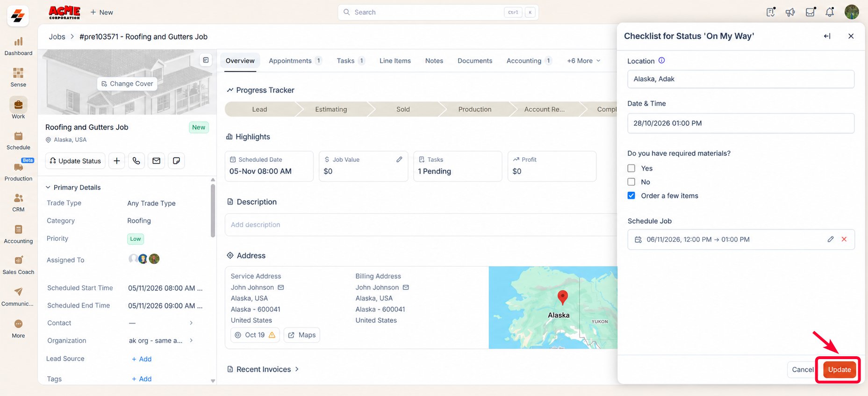The height and width of the screenshot is (396, 868).
Task: Open Recent Invoices chevron
Action: pos(297,369)
